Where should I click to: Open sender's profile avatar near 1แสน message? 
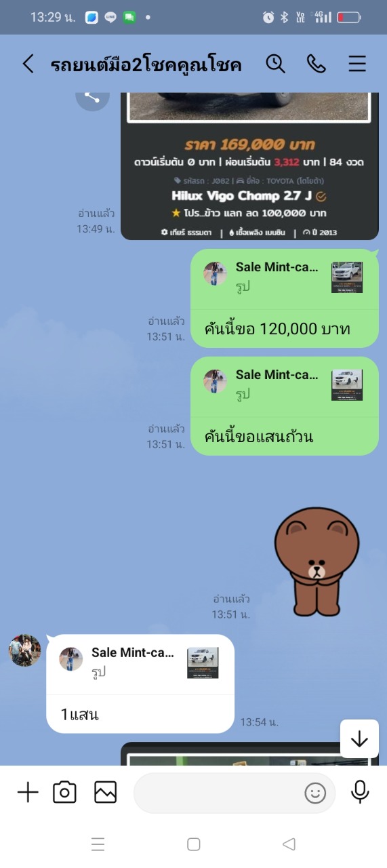25,651
